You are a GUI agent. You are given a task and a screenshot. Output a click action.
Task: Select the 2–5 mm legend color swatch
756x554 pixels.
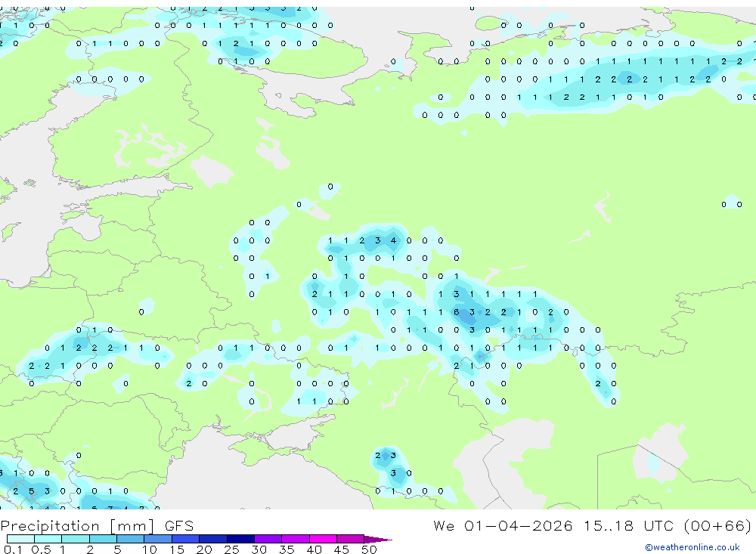pyautogui.click(x=103, y=539)
